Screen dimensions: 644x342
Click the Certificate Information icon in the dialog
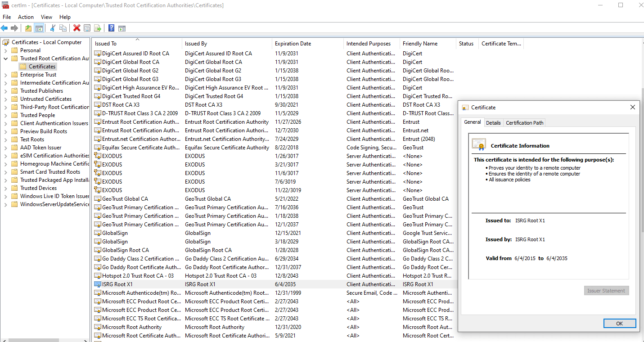click(478, 144)
